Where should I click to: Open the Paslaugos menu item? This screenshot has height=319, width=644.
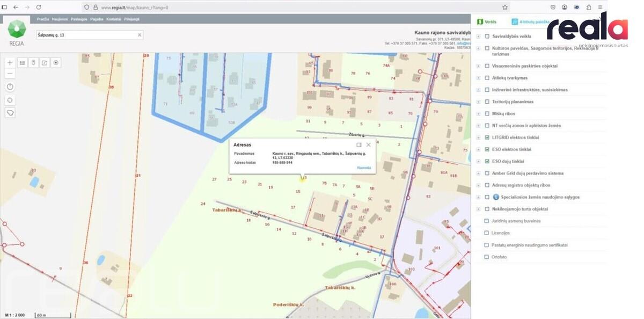pyautogui.click(x=79, y=19)
